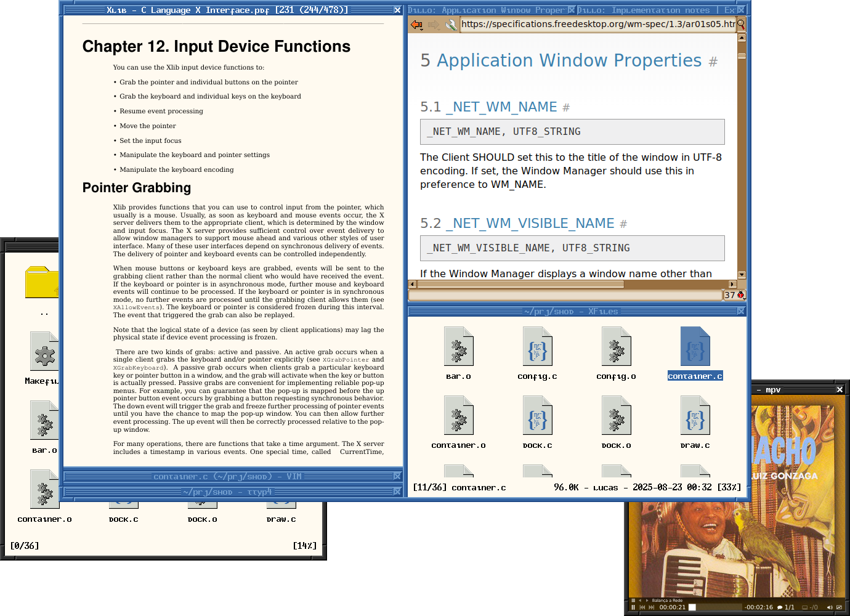Viewport: 850px width, 616px height.
Task: Click the '#' anchor link after _NET_WM_NAME
Action: (x=566, y=108)
